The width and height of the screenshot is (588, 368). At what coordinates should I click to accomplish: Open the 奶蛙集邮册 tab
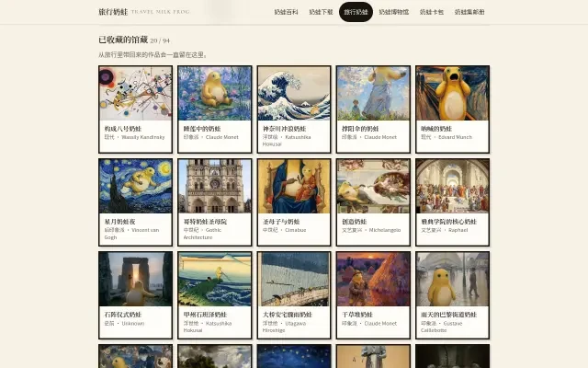click(x=469, y=12)
